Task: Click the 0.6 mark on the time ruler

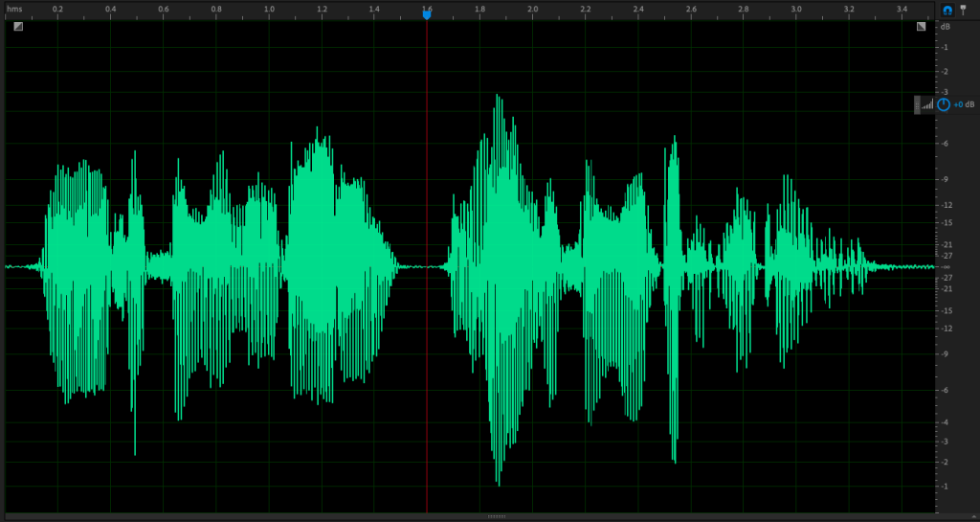Action: [x=163, y=10]
